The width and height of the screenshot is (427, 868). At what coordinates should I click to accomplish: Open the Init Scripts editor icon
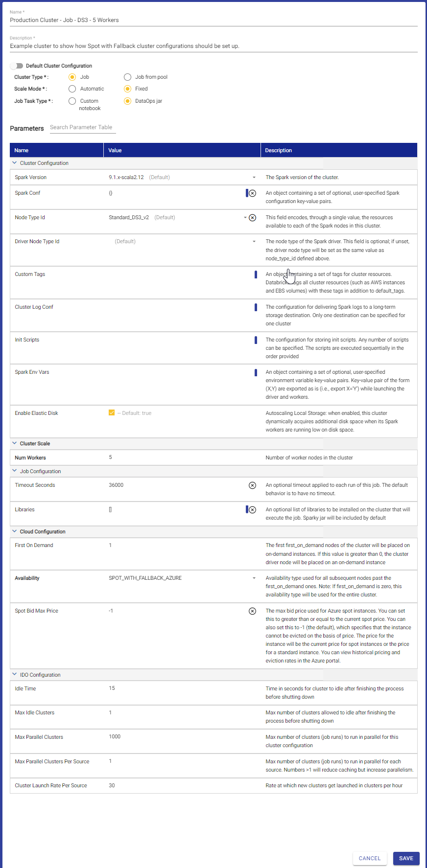[x=255, y=340]
